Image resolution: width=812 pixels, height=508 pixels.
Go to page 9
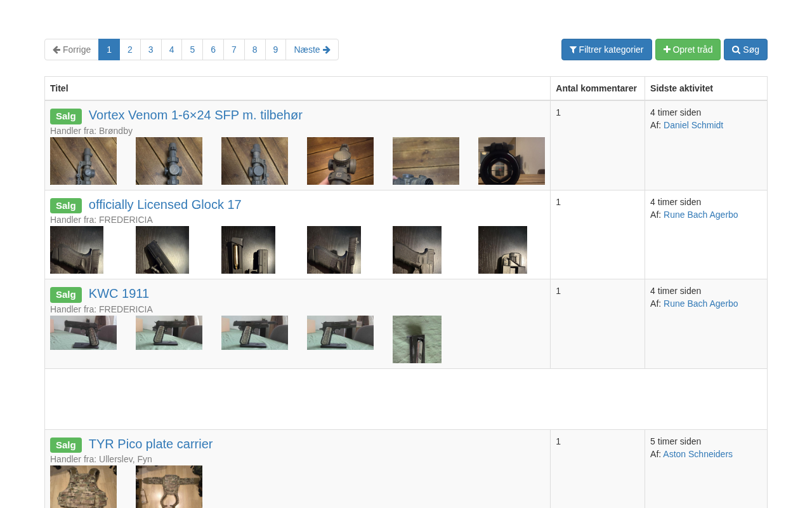(x=275, y=50)
